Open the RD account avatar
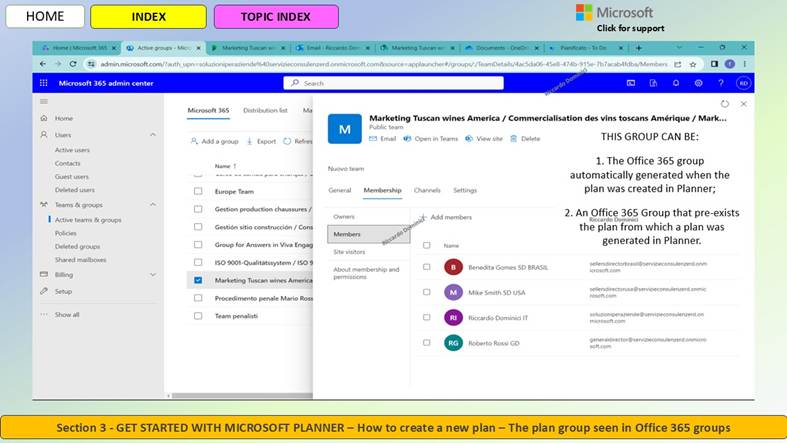787x443 pixels. pyautogui.click(x=743, y=83)
